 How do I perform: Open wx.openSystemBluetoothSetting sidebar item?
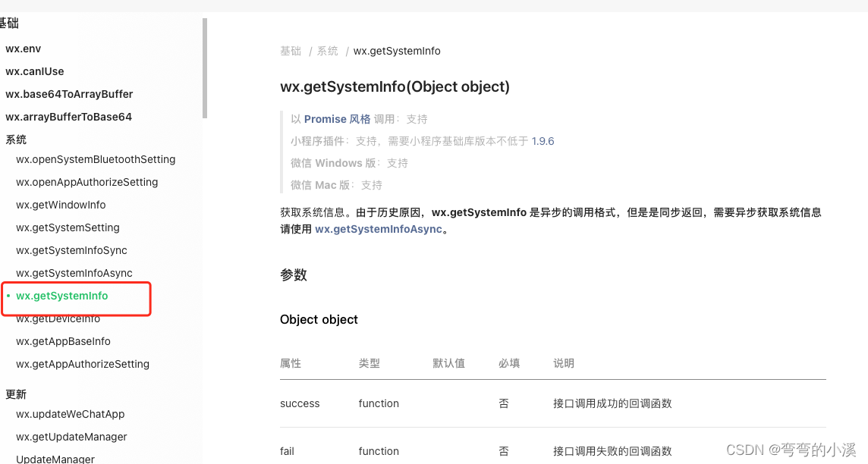pyautogui.click(x=96, y=159)
